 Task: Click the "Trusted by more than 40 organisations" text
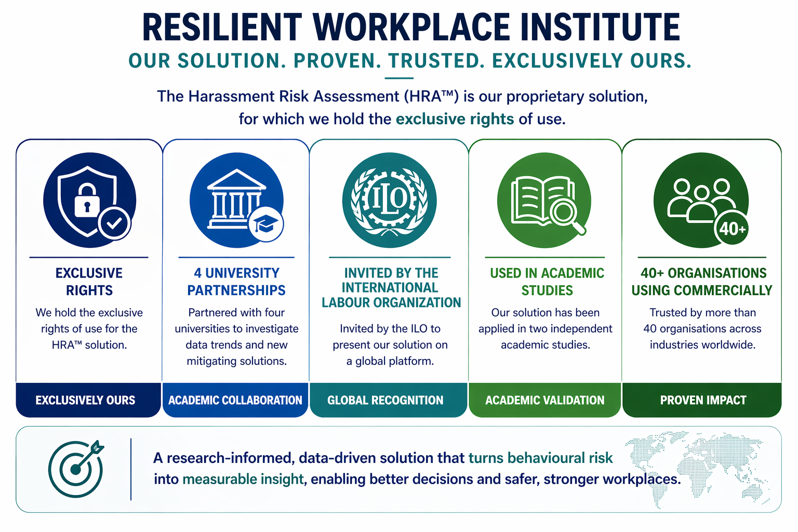702,328
